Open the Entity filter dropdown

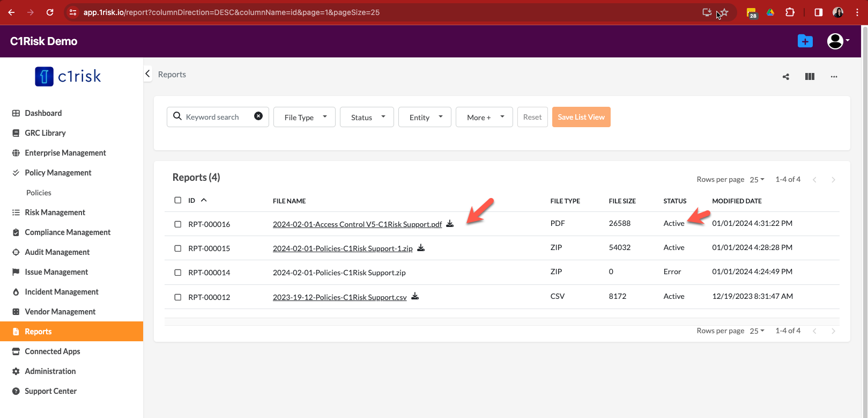(x=425, y=117)
